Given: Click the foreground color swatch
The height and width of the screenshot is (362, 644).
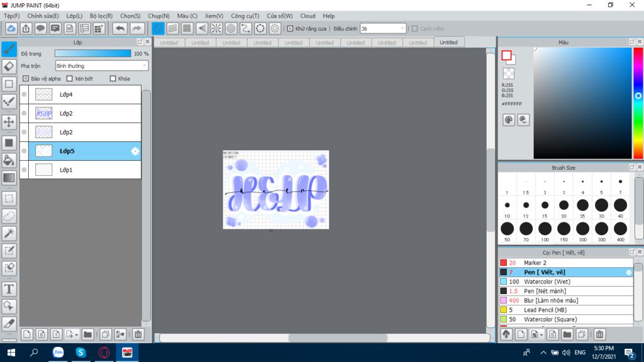Looking at the screenshot, I should click(x=506, y=55).
